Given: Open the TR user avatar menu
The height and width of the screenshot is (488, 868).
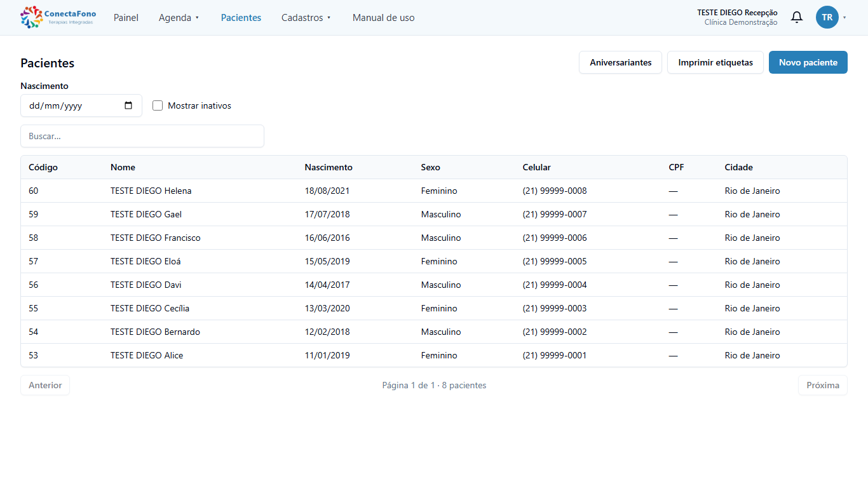Looking at the screenshot, I should coord(827,17).
